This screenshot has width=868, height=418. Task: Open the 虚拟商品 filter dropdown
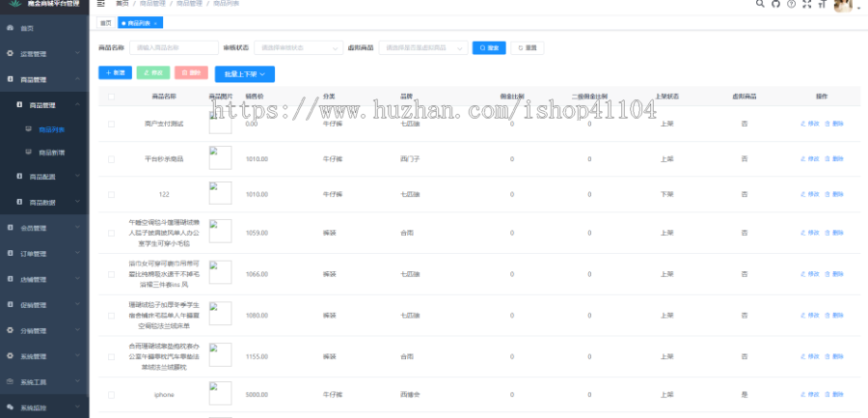click(423, 47)
